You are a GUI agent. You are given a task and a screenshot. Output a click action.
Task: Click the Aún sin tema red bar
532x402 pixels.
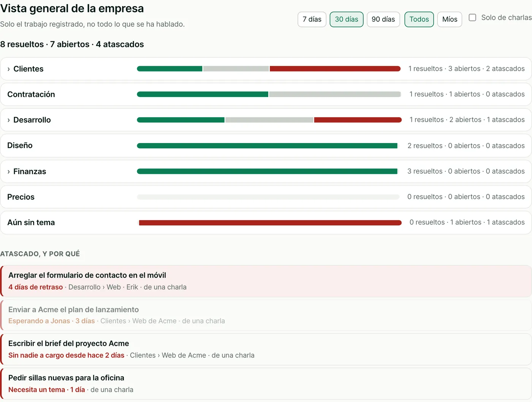tap(270, 223)
